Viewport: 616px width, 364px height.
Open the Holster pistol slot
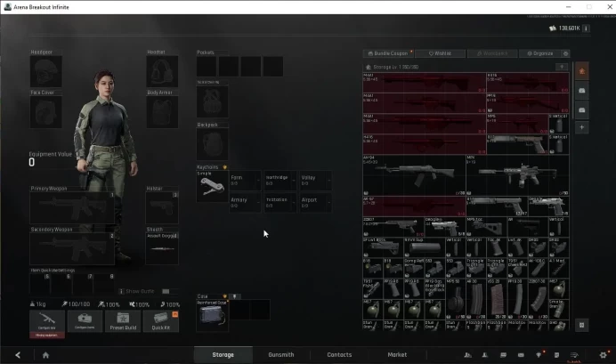click(162, 207)
